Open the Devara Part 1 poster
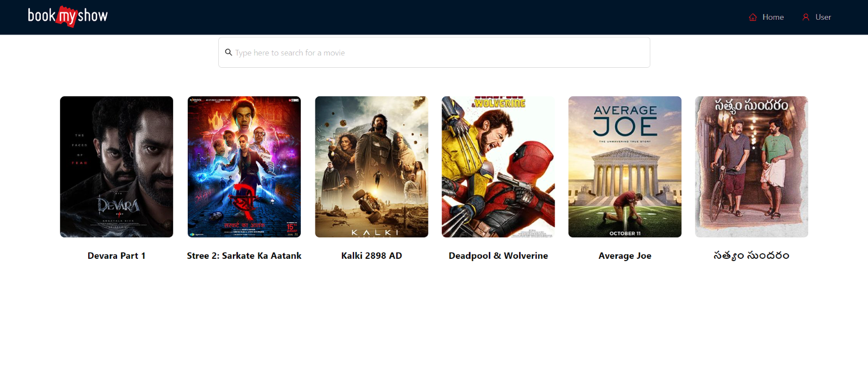The height and width of the screenshot is (390, 868). 116,167
